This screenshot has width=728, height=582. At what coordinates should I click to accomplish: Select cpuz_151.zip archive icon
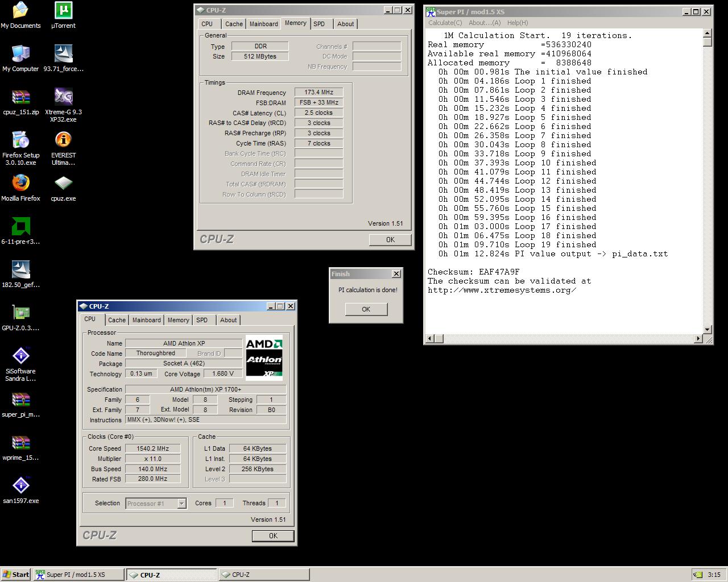point(20,102)
